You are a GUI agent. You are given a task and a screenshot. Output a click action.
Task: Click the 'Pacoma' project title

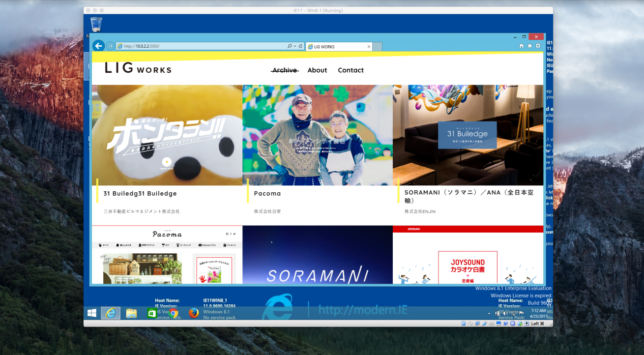(267, 193)
